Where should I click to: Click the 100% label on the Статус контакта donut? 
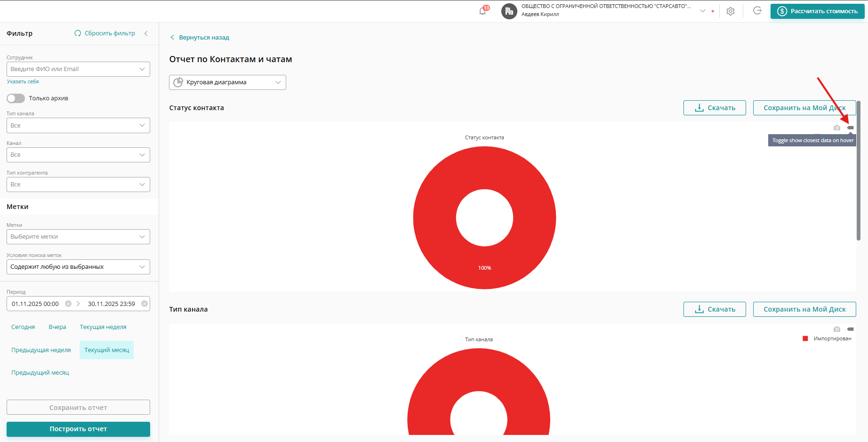point(485,268)
